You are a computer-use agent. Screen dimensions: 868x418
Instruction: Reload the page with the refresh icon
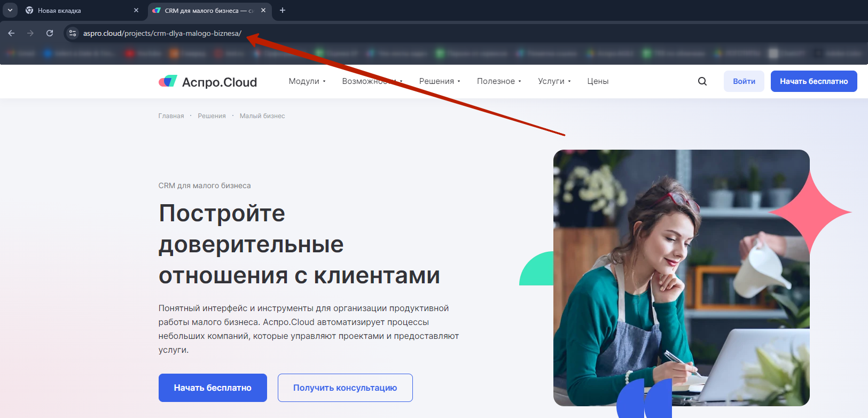pos(50,33)
